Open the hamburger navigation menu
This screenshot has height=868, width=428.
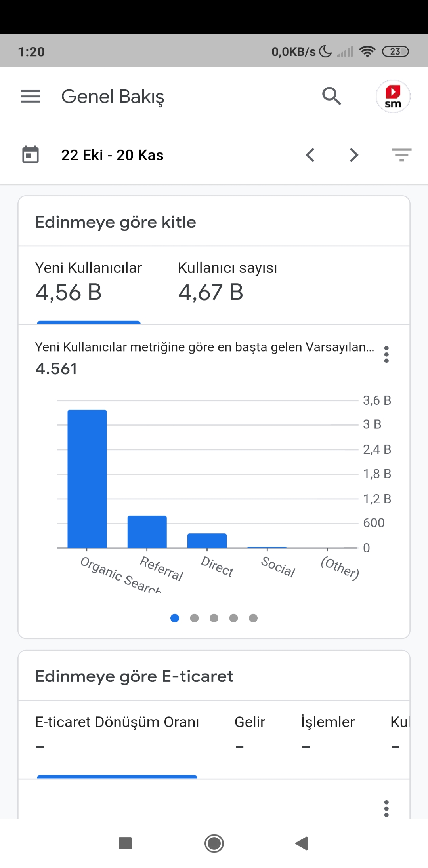tap(31, 96)
